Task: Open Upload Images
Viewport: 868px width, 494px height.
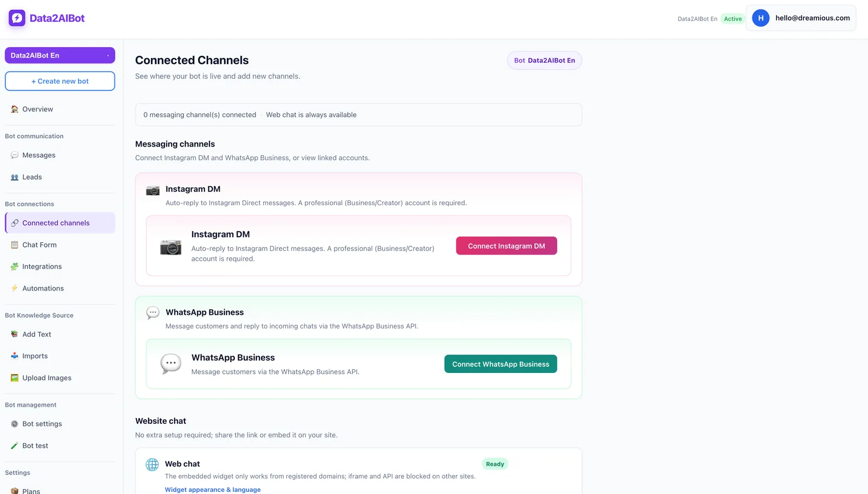Action: tap(60, 378)
